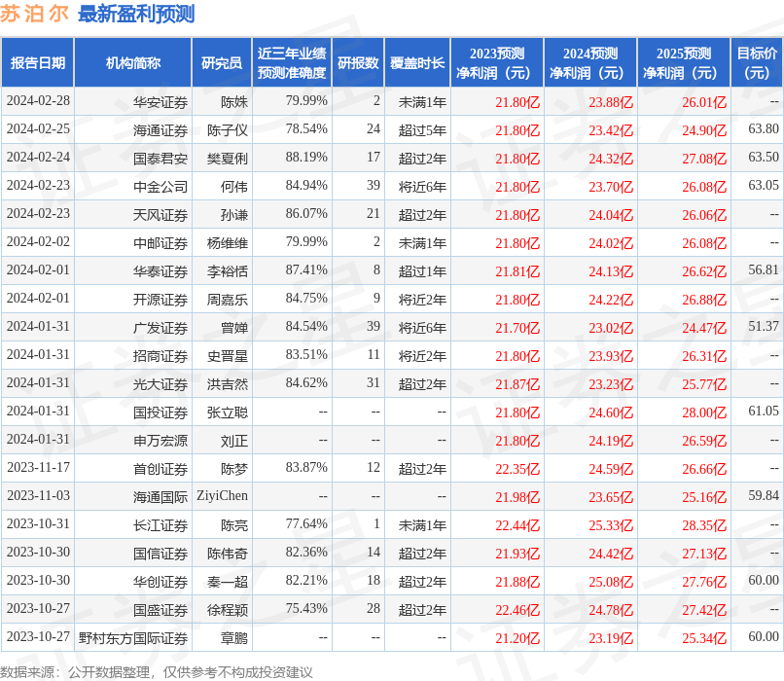Screen dimensions: 784x681
Task: Click the 目标价 column header
Action: click(x=755, y=61)
